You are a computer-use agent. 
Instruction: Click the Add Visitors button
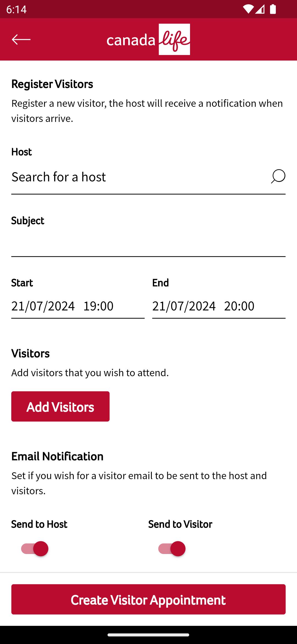(60, 406)
